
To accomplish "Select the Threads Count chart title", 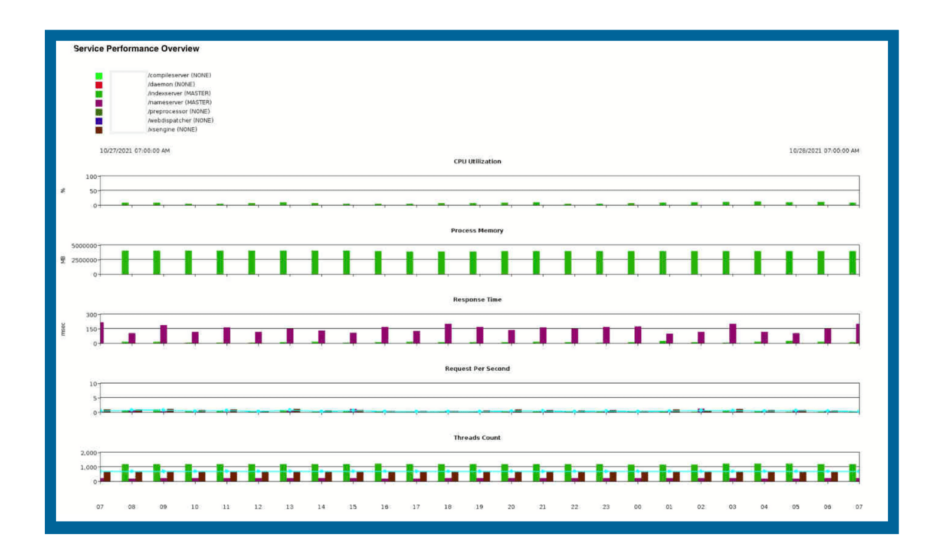I will point(477,437).
